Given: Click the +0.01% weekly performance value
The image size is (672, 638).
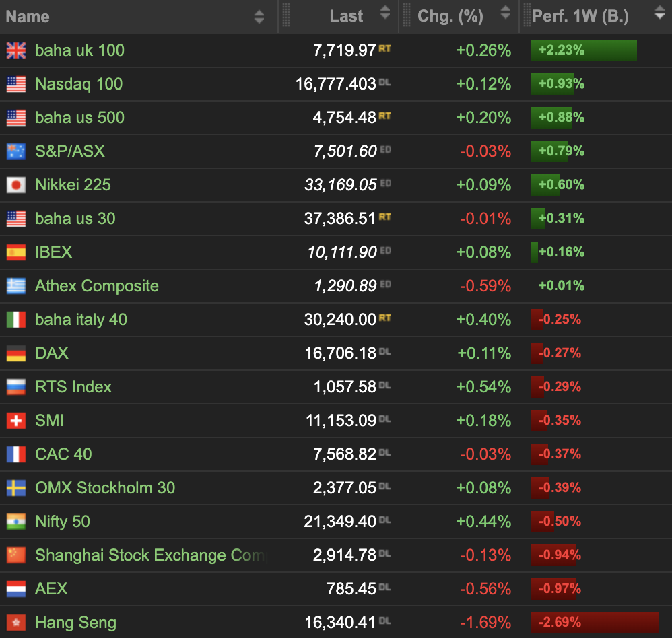Looking at the screenshot, I should 562,286.
